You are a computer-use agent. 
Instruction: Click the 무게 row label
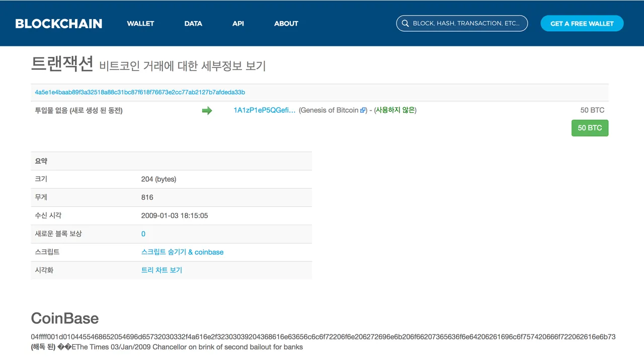coord(41,197)
